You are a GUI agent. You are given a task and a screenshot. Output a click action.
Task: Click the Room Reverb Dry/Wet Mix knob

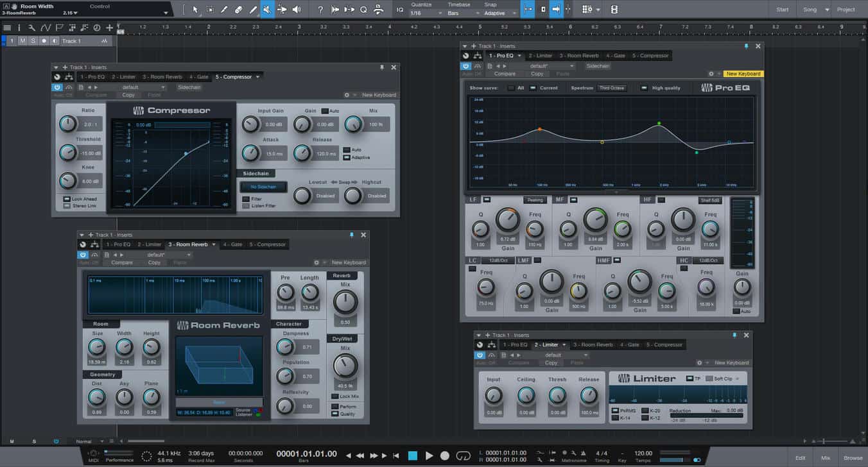tap(345, 366)
